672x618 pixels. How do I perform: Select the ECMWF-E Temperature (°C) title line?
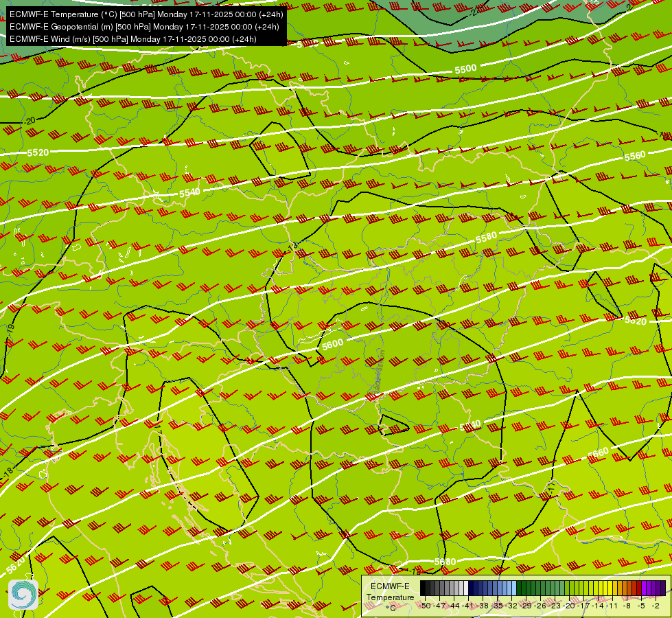146,14
